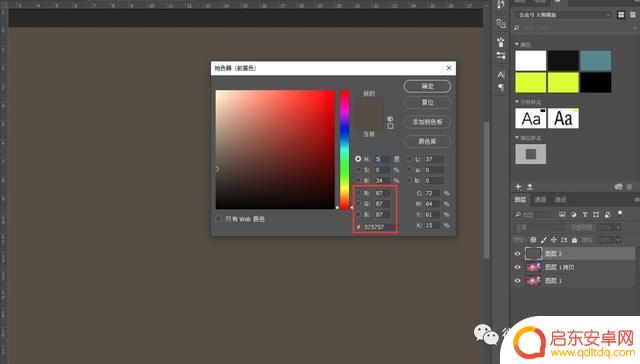Collapse the character styles section
The height and width of the screenshot is (364, 640).
pyautogui.click(x=517, y=102)
